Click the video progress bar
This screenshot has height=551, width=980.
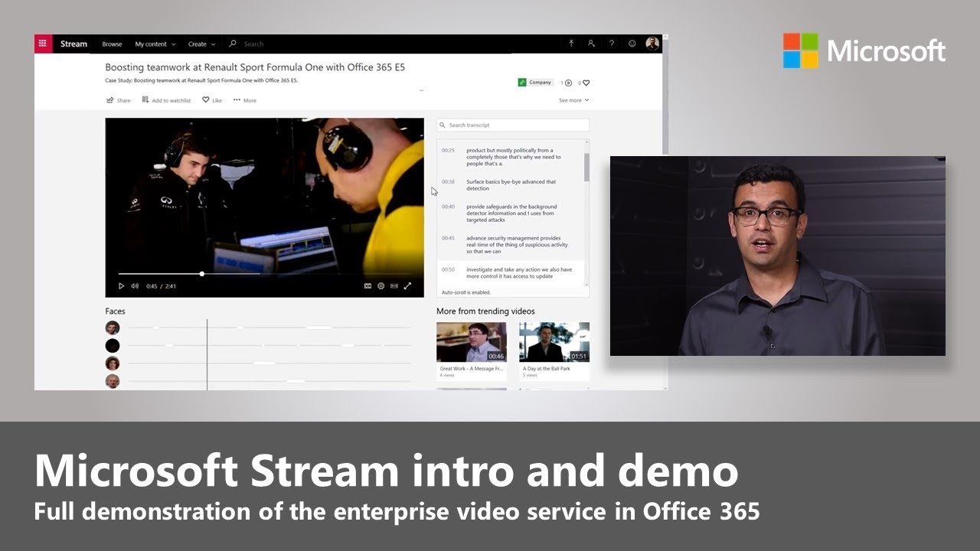[x=264, y=273]
